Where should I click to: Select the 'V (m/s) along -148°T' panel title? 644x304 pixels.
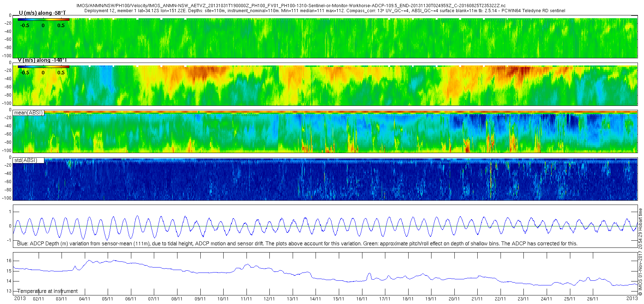point(42,60)
